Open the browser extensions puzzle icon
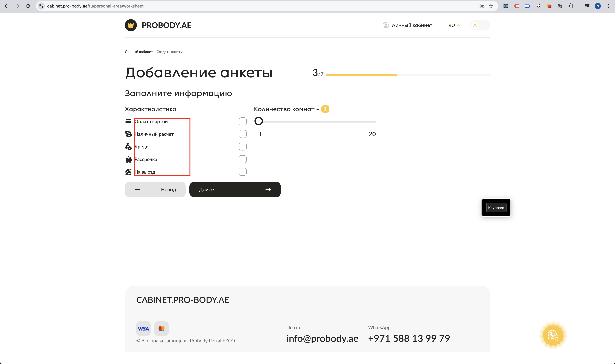The image size is (615, 364). pos(571,6)
